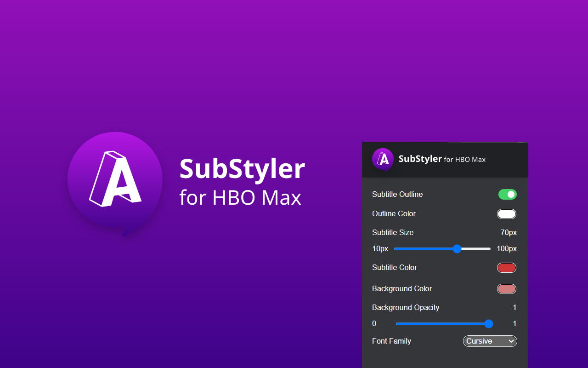The width and height of the screenshot is (588, 368).
Task: Click the 'Background Color' label
Action: point(402,289)
